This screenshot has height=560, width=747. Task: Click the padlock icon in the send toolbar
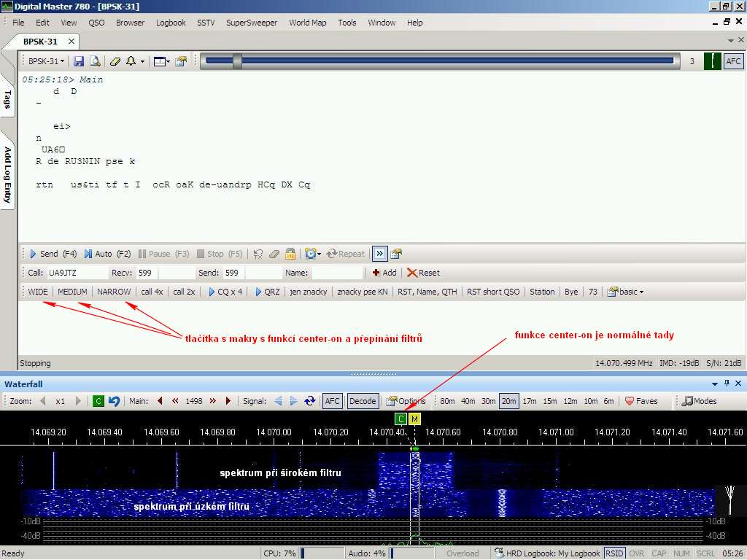pos(290,254)
